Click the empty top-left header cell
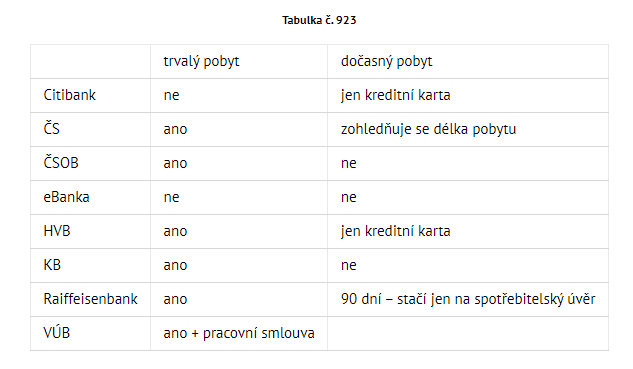The height and width of the screenshot is (369, 633). 90,61
